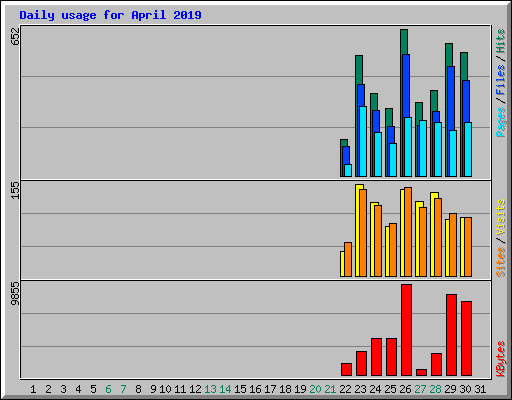Click the orange Sites bar for day 22
Viewport: 512px width, 400px height.
[348, 260]
